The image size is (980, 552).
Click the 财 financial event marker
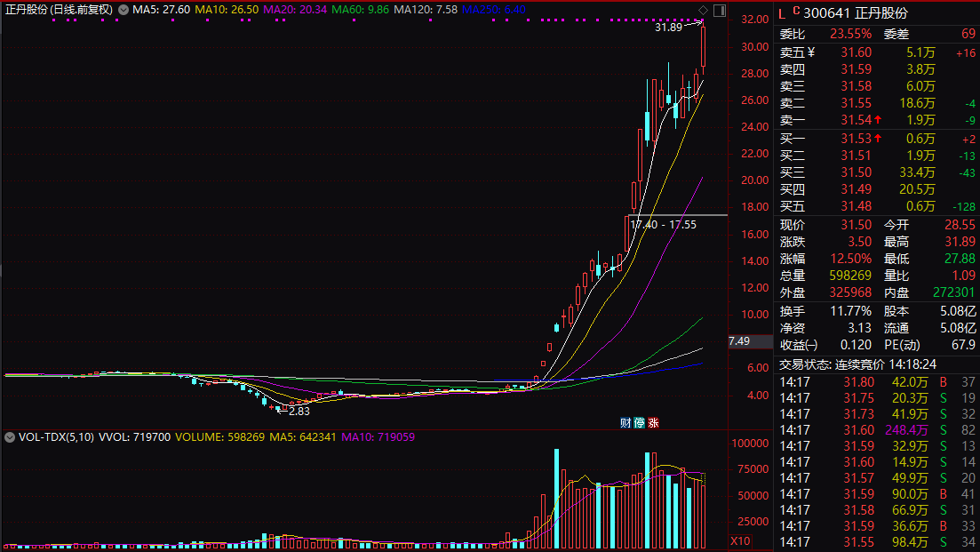tap(625, 423)
